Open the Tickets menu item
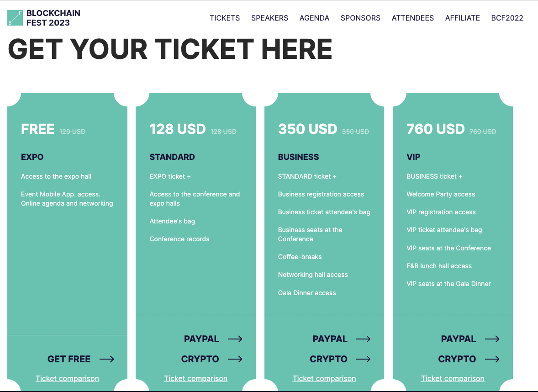This screenshot has width=538, height=392. point(225,18)
